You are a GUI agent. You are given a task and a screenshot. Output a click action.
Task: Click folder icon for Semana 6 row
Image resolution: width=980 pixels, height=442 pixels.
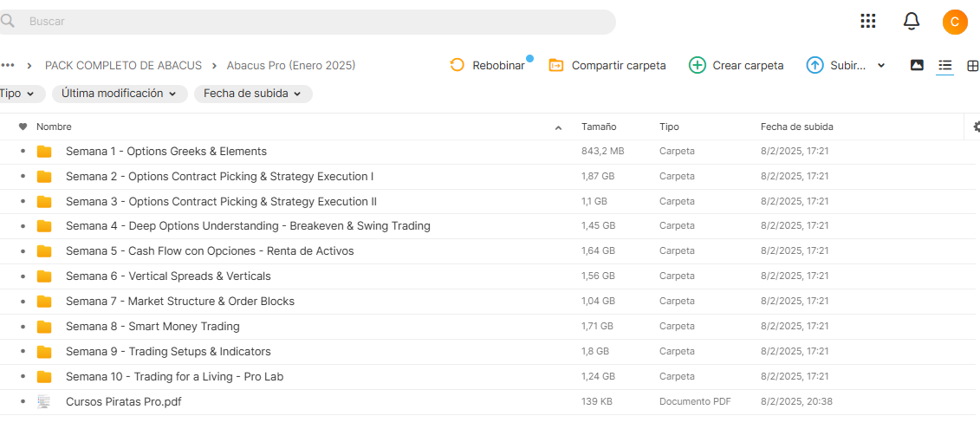[43, 276]
